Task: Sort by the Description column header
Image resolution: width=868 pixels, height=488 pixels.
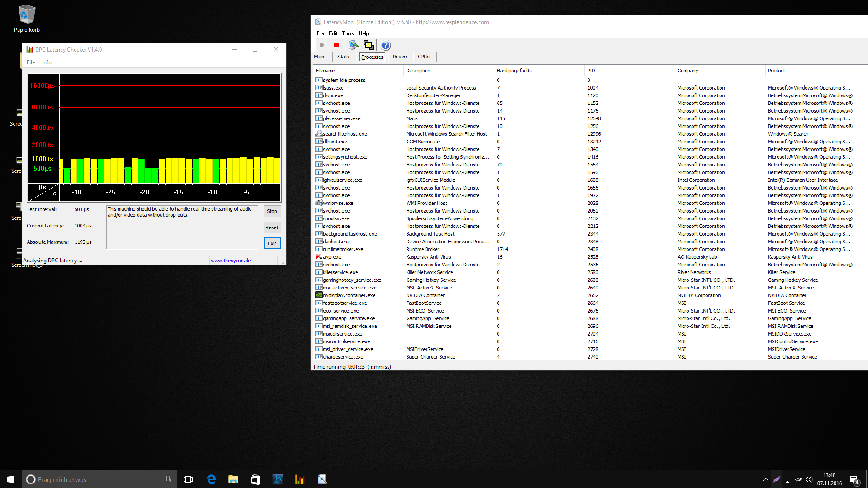Action: (448, 71)
